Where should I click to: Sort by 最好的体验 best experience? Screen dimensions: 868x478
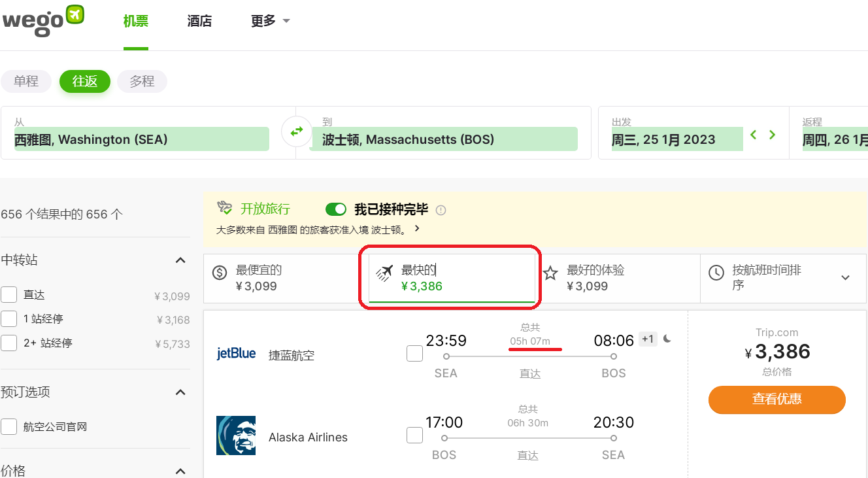617,278
